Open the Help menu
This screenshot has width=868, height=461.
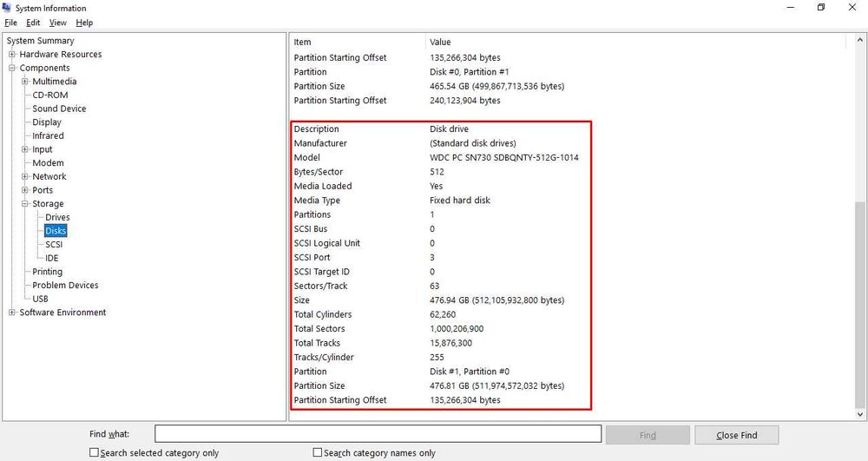tap(84, 23)
